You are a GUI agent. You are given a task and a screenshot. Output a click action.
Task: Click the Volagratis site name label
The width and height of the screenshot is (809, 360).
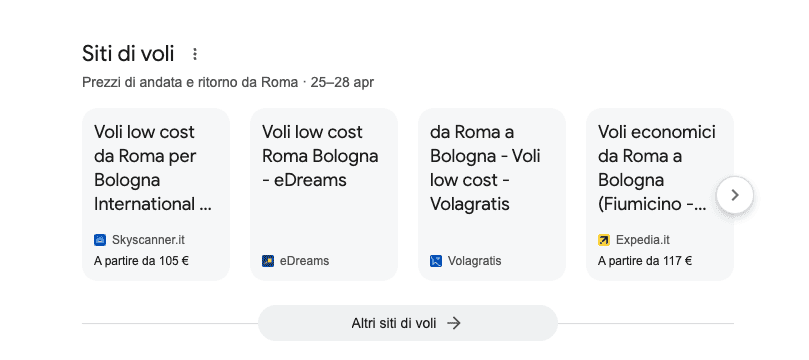click(x=474, y=261)
